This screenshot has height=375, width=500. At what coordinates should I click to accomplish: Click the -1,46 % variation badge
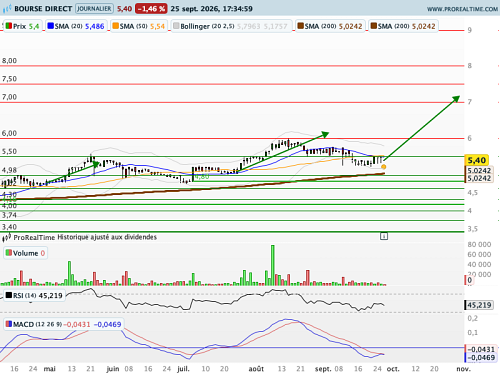(151, 9)
